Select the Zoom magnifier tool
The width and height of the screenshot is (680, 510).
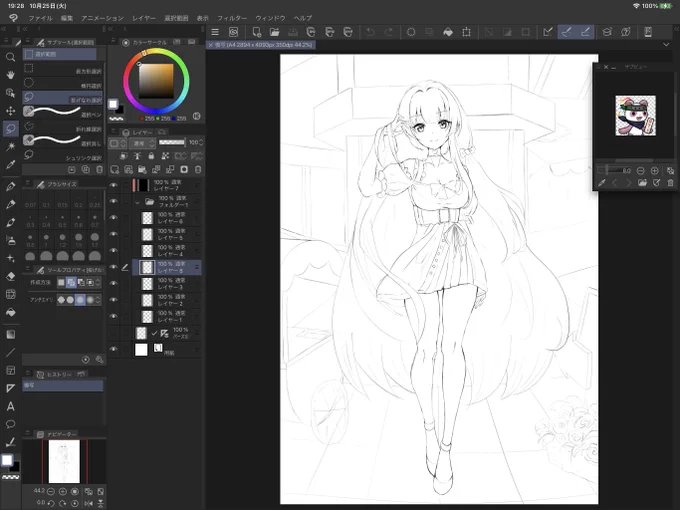(10, 57)
